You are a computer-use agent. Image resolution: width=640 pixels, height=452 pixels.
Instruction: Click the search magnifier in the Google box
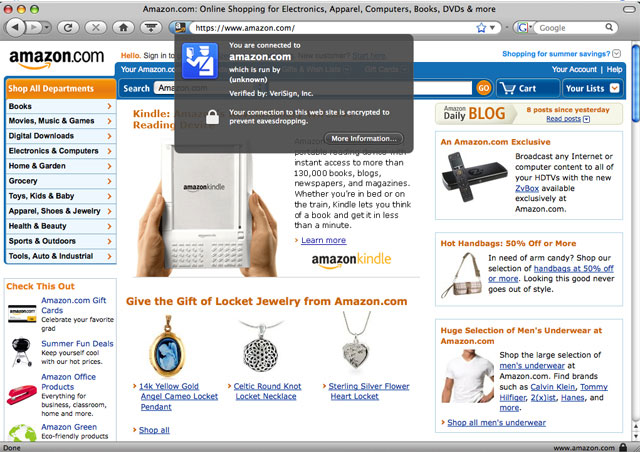point(609,27)
